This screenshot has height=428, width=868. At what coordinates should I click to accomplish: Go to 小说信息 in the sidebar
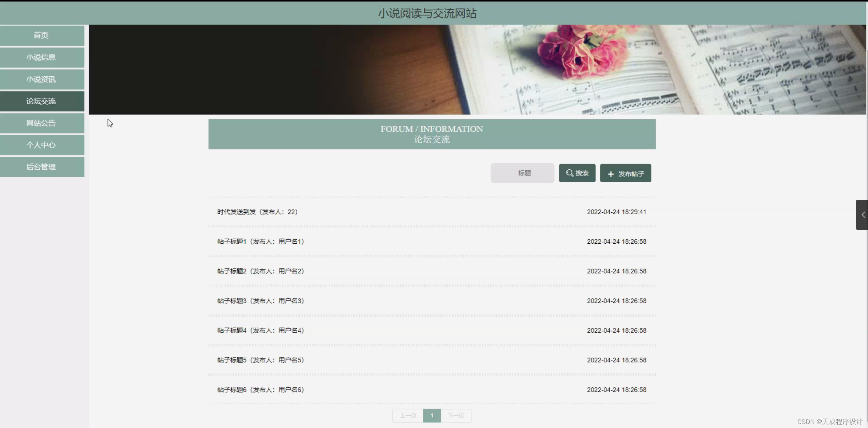42,57
